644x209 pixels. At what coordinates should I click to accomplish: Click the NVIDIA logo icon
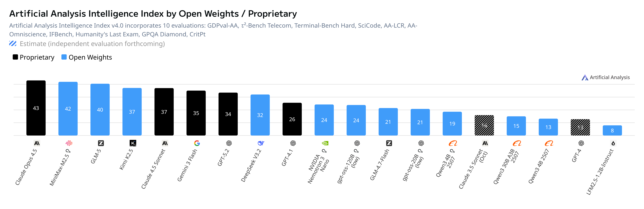(x=325, y=143)
